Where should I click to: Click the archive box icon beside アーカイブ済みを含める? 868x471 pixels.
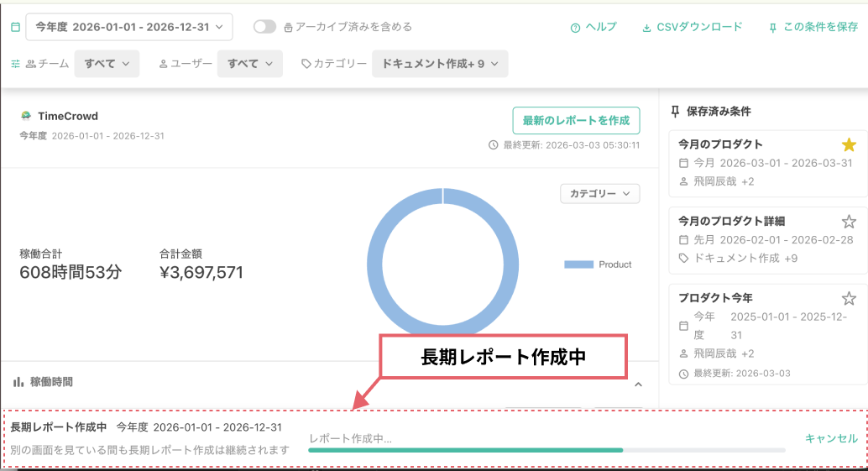(288, 27)
